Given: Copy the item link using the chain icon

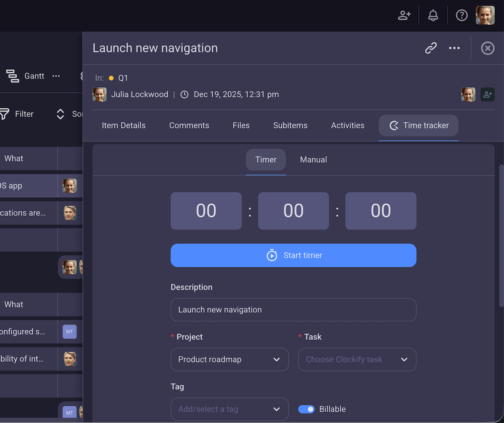Looking at the screenshot, I should click(430, 48).
